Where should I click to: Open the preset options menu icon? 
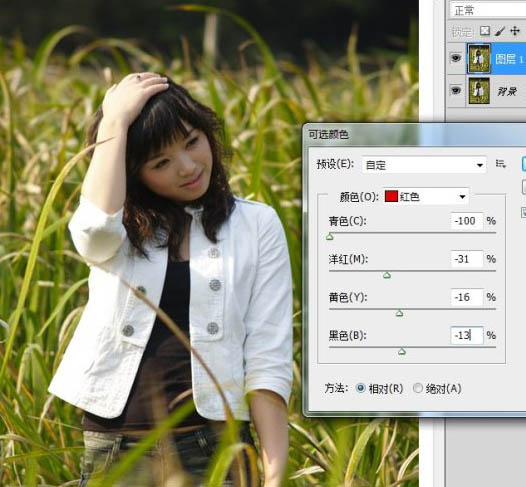pyautogui.click(x=501, y=164)
